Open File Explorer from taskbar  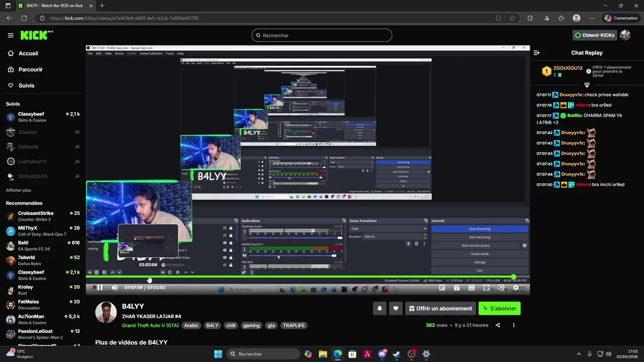323,354
